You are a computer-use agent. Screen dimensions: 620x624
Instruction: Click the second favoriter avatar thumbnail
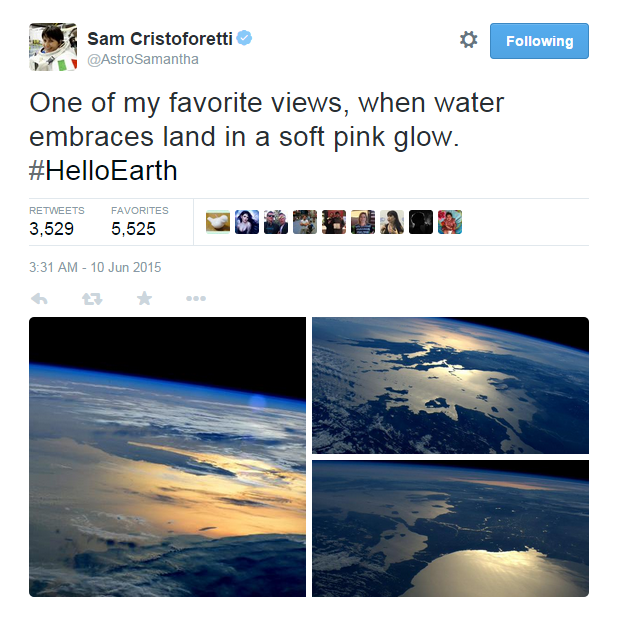click(x=247, y=222)
